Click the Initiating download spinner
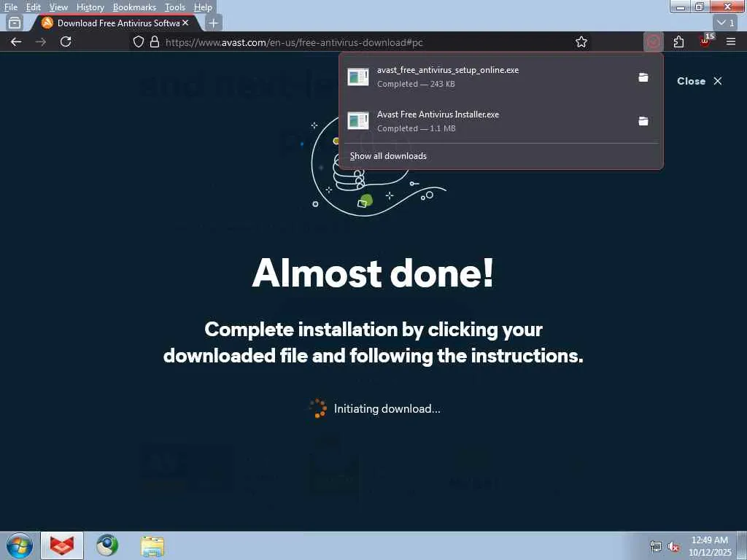 317,408
